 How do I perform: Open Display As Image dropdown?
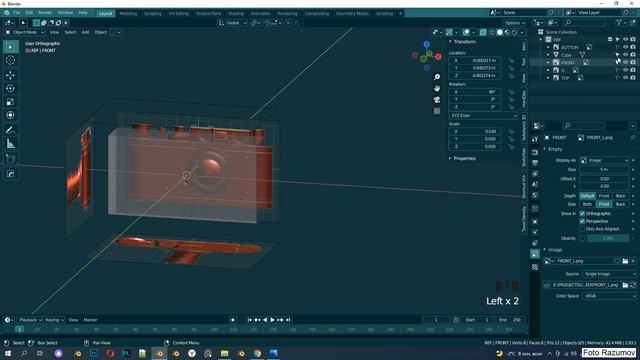click(604, 160)
